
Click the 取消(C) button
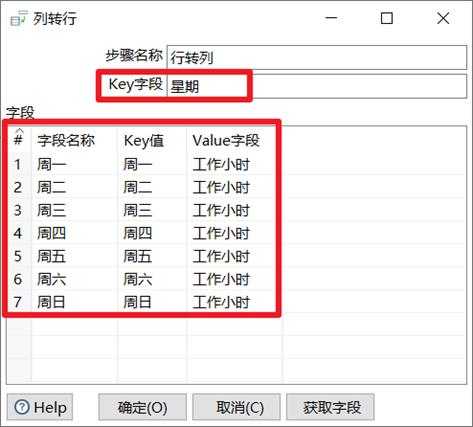[x=236, y=407]
